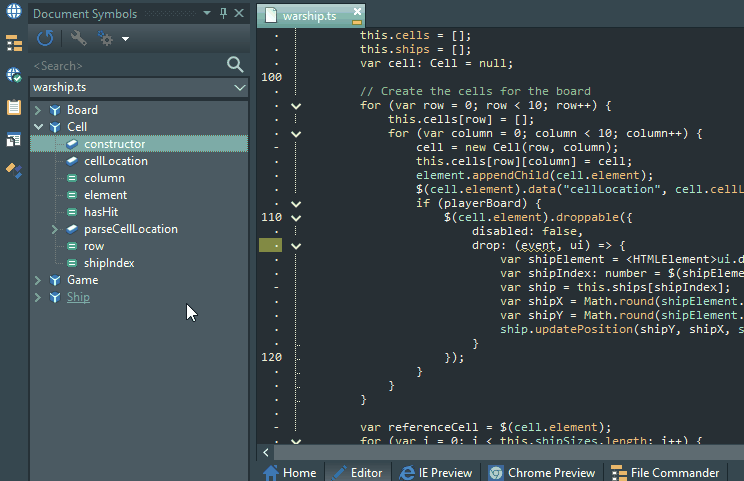Open the wrench settings tool

click(78, 39)
